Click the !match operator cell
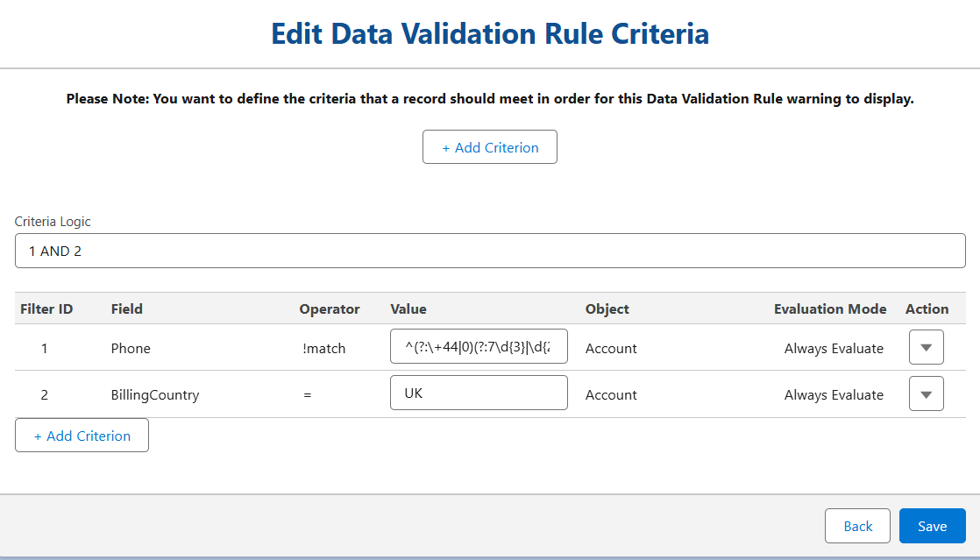 [x=324, y=348]
